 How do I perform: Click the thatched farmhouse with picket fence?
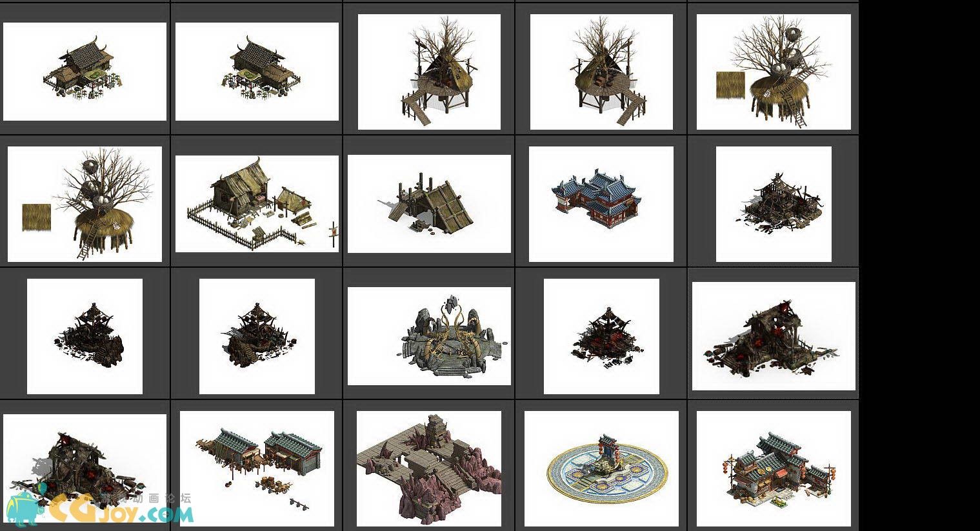[257, 204]
